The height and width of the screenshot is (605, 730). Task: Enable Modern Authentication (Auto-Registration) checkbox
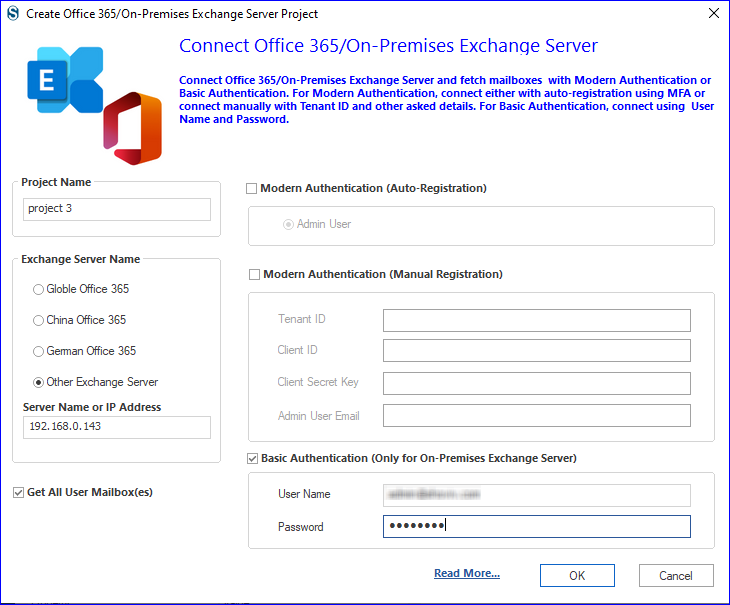click(251, 188)
